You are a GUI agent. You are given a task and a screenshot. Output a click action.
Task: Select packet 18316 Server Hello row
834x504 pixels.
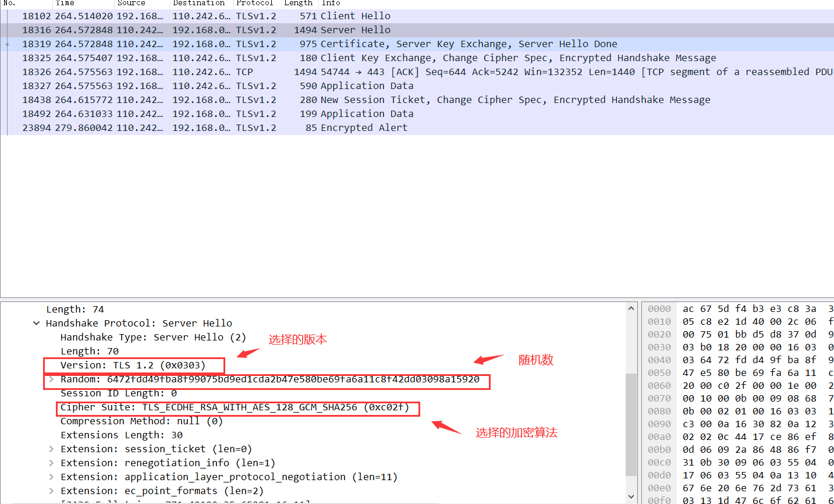click(x=417, y=30)
